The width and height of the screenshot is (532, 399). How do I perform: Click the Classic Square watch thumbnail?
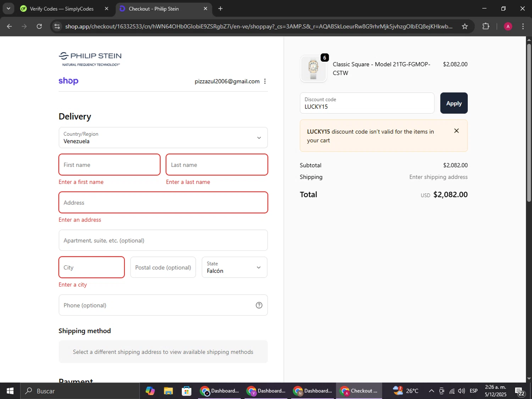point(313,68)
